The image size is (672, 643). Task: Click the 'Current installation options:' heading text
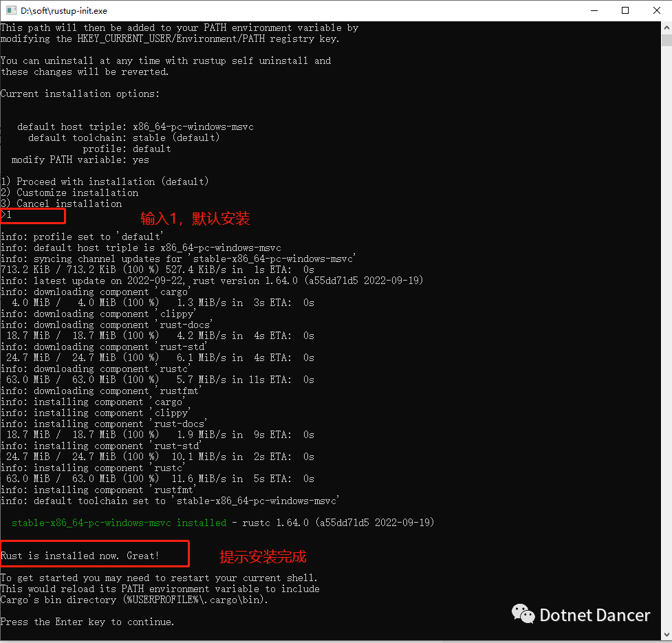[x=79, y=94]
